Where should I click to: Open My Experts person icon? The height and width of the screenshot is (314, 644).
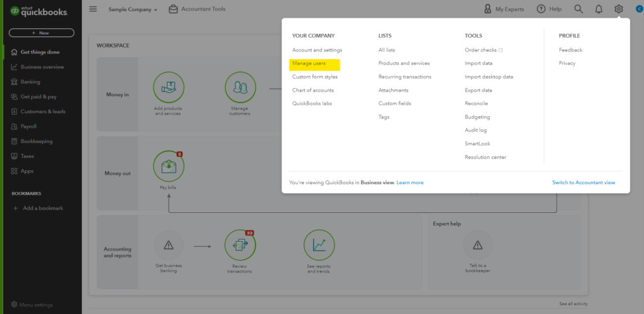point(487,9)
